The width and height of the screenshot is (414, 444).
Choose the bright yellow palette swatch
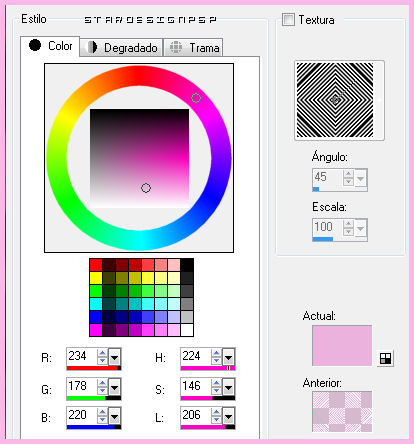[x=96, y=278]
